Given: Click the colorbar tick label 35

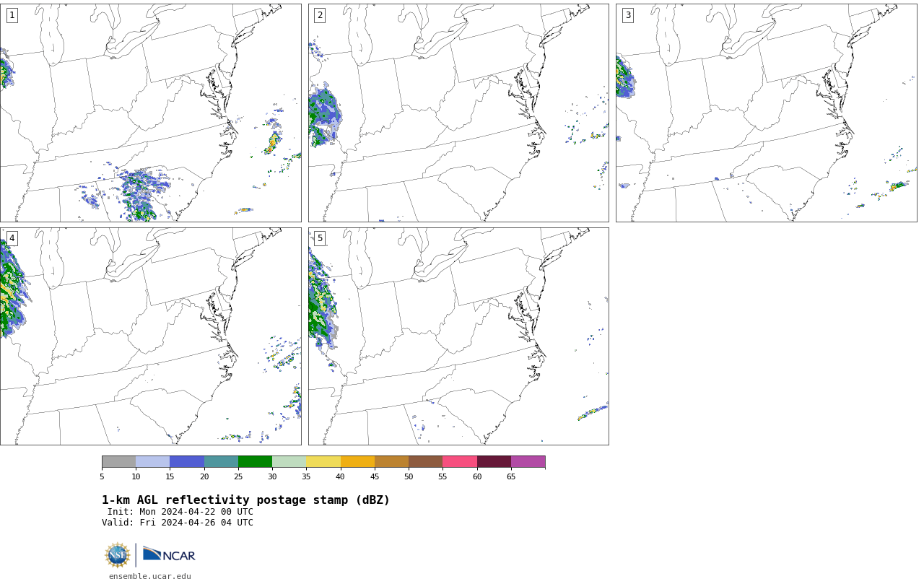Looking at the screenshot, I should click(x=307, y=477).
